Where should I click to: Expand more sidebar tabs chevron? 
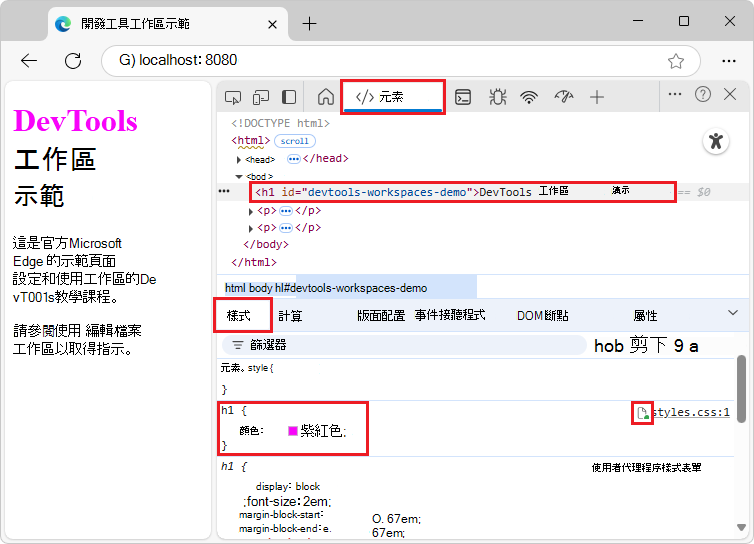click(x=732, y=313)
